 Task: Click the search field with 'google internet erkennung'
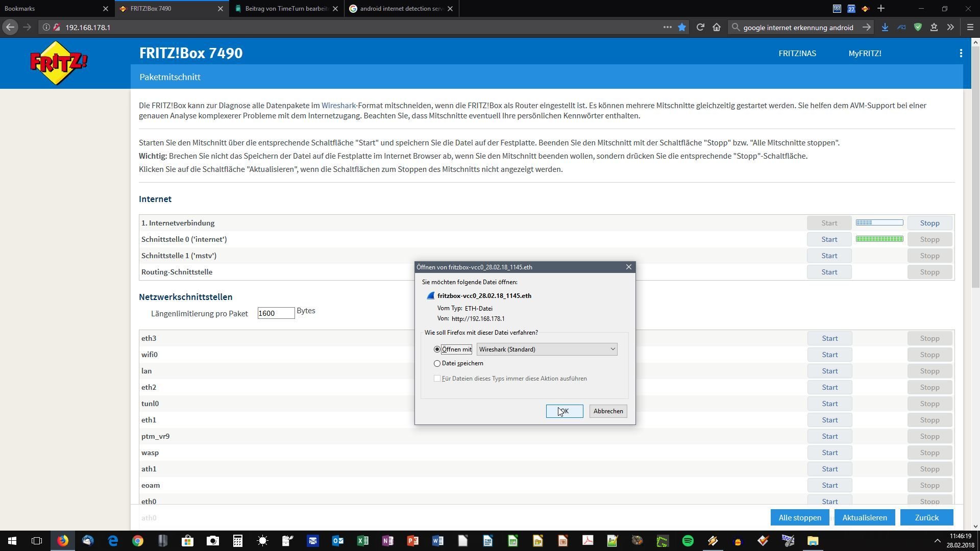click(x=798, y=27)
